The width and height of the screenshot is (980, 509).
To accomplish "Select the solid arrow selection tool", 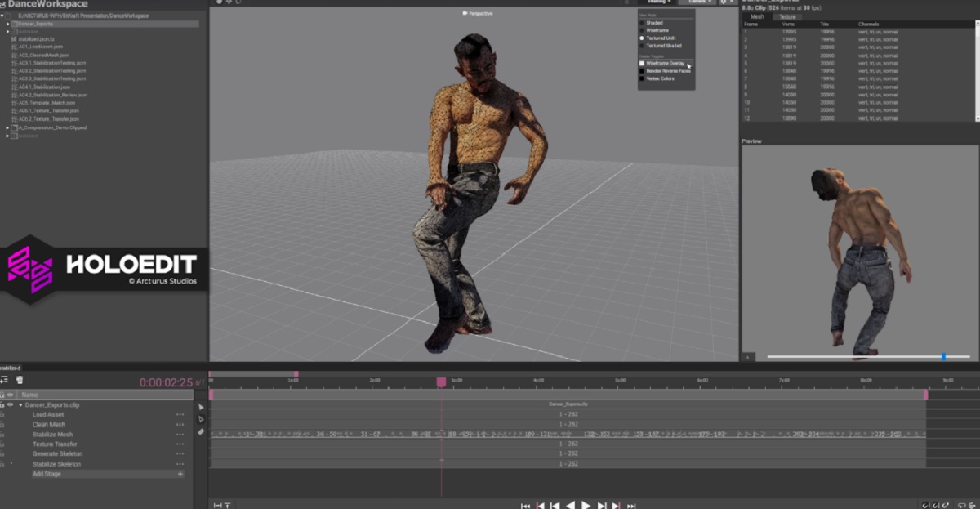I will [202, 407].
